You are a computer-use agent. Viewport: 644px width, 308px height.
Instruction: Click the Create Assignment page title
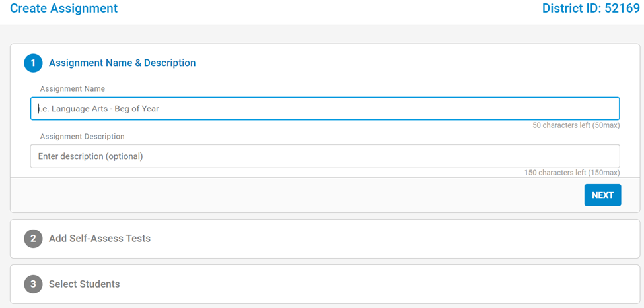64,9
